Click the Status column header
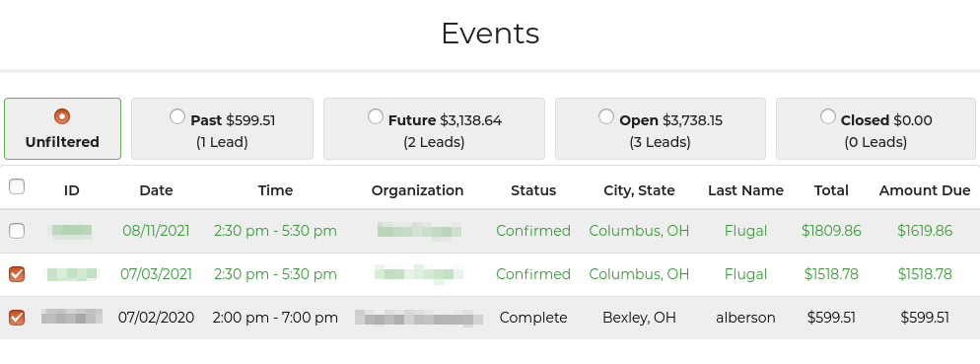 coord(533,190)
